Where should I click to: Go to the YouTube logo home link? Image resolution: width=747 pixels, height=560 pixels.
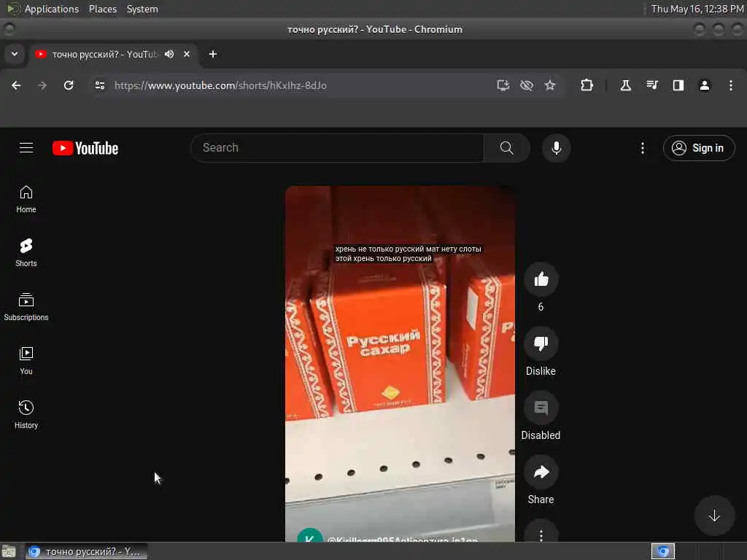[x=85, y=148]
